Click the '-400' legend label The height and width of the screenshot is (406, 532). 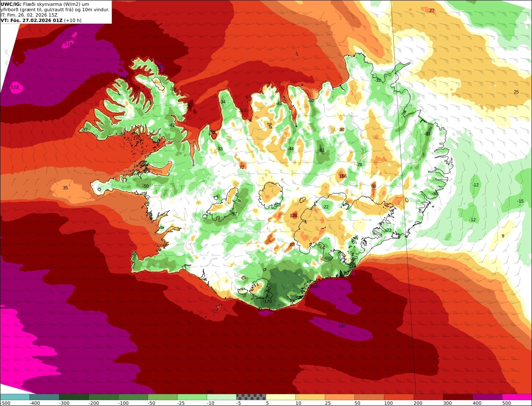tap(34, 403)
